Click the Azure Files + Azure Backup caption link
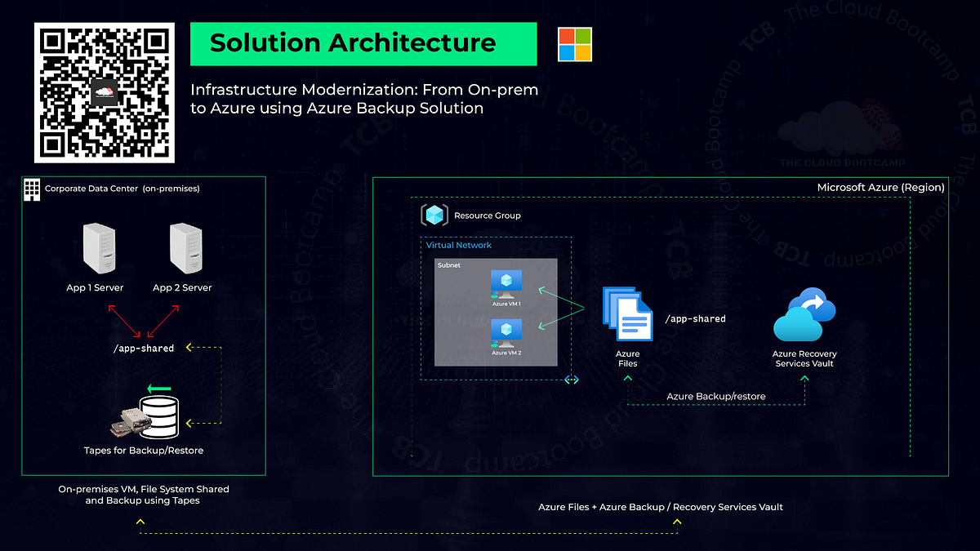This screenshot has width=980, height=551. (660, 506)
